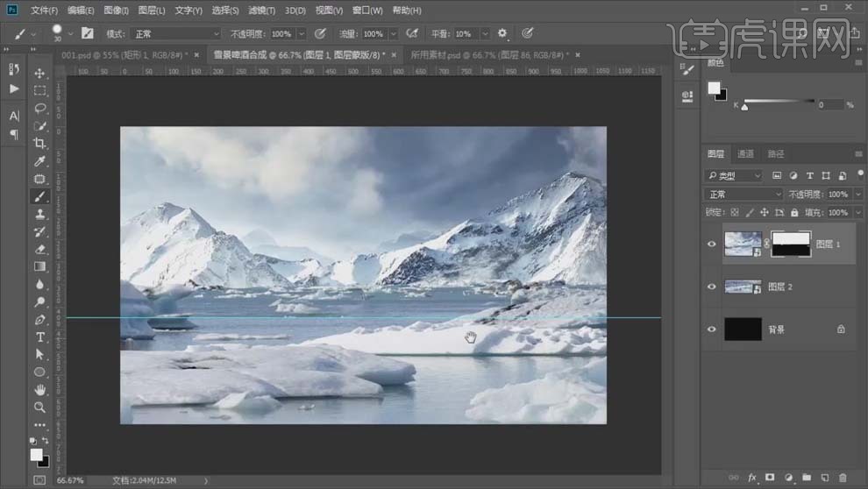Click the add layer style fx icon
The height and width of the screenshot is (489, 868).
pyautogui.click(x=752, y=478)
